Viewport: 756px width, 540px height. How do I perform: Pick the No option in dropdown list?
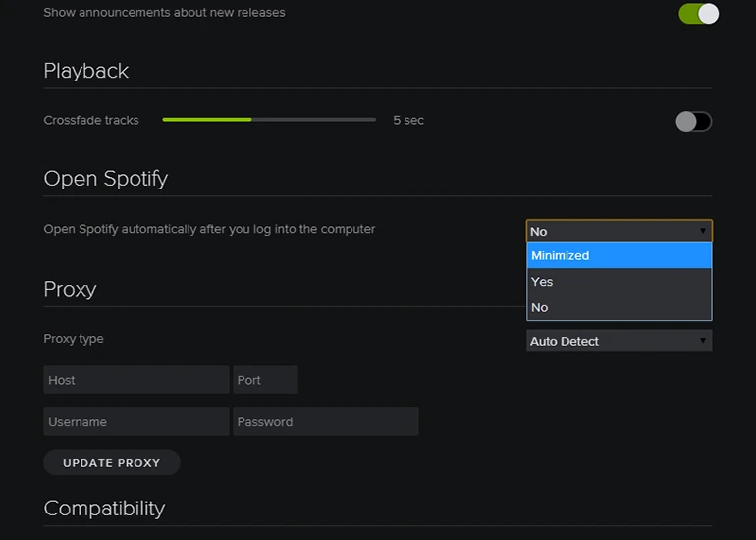[620, 307]
